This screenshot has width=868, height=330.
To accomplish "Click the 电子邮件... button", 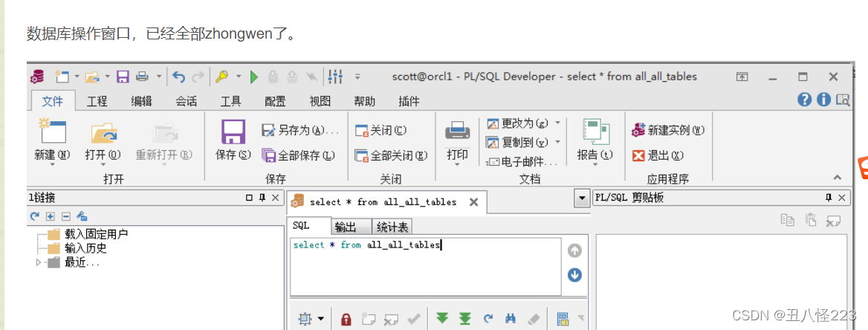I will pyautogui.click(x=522, y=162).
